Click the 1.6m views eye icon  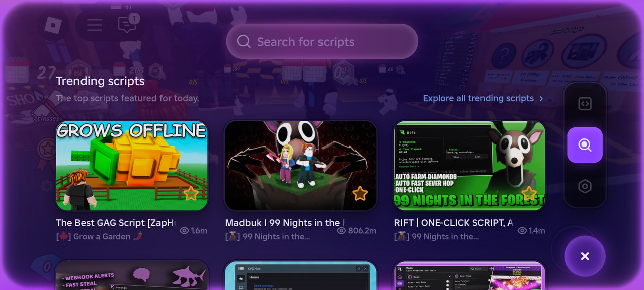coord(185,231)
